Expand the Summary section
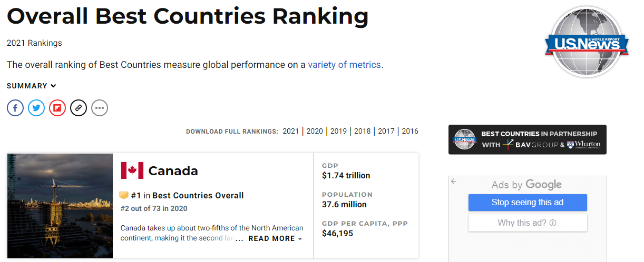 [32, 86]
